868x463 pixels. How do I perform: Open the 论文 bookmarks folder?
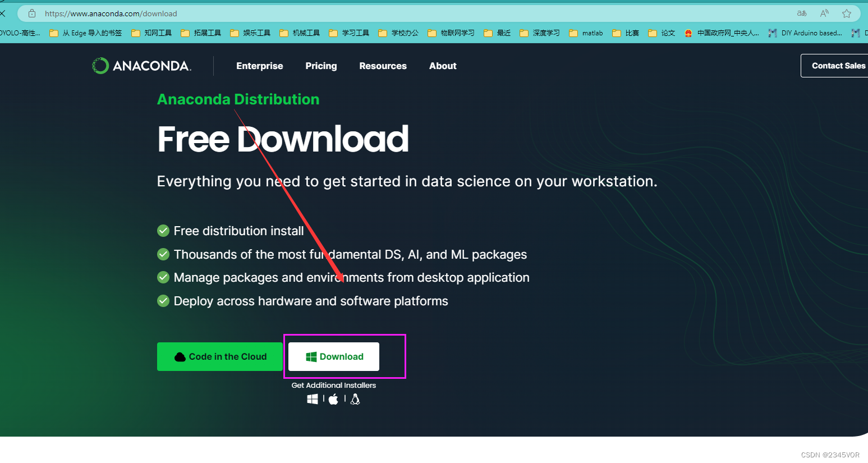[x=662, y=33]
